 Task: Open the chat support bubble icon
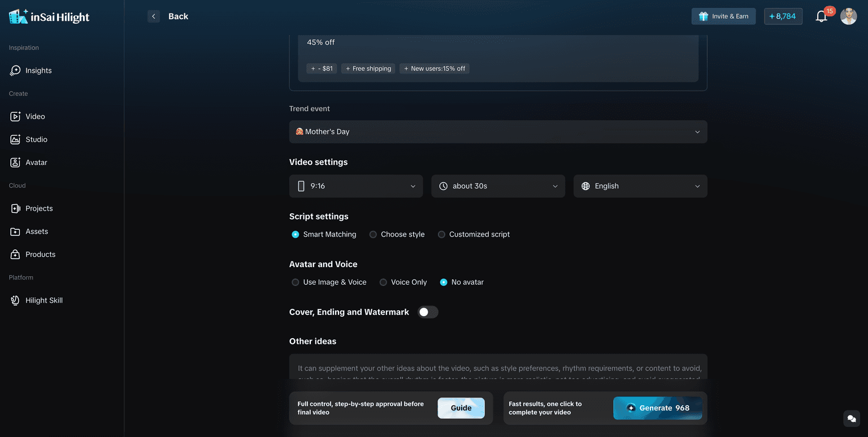[852, 418]
